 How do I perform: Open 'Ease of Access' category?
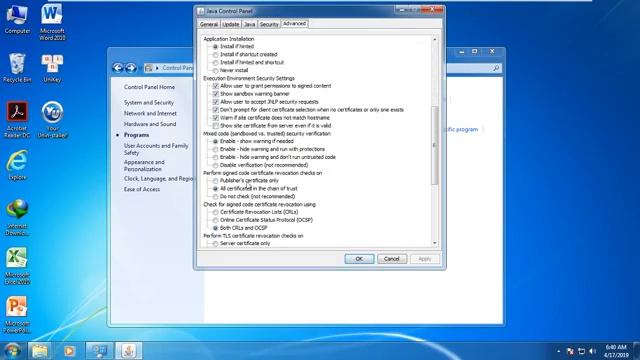[142, 189]
